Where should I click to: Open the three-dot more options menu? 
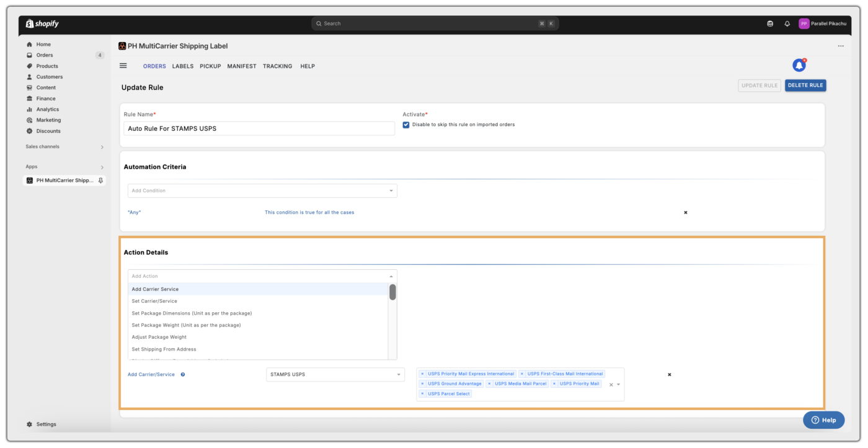[841, 46]
